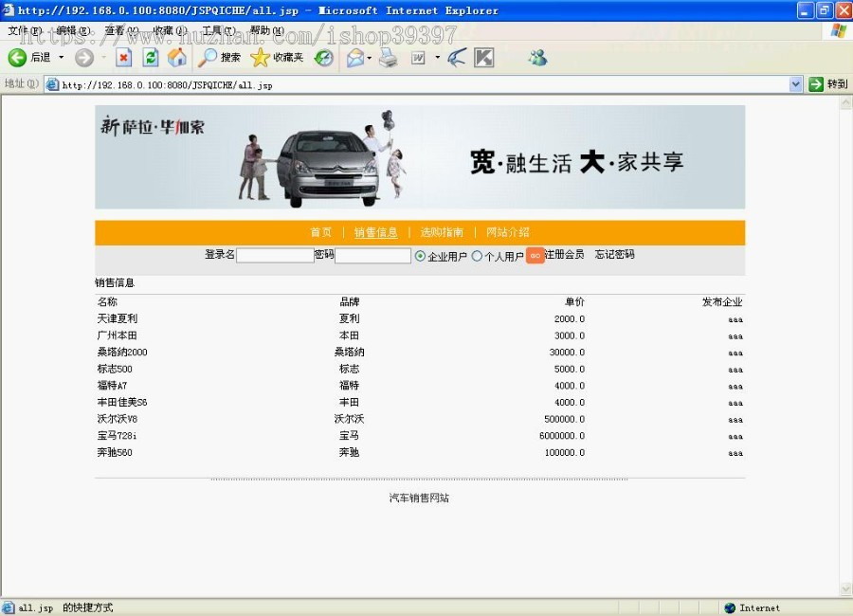Click the price 6000000.0
Viewport: 853px width, 616px height.
tap(562, 436)
